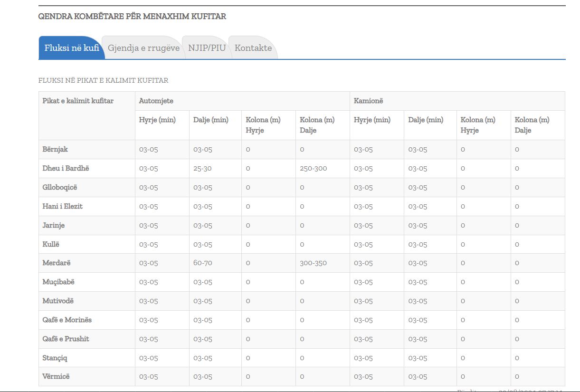This screenshot has width=580, height=392.
Task: Click the Vërmicë border crossing name
Action: [x=56, y=376]
